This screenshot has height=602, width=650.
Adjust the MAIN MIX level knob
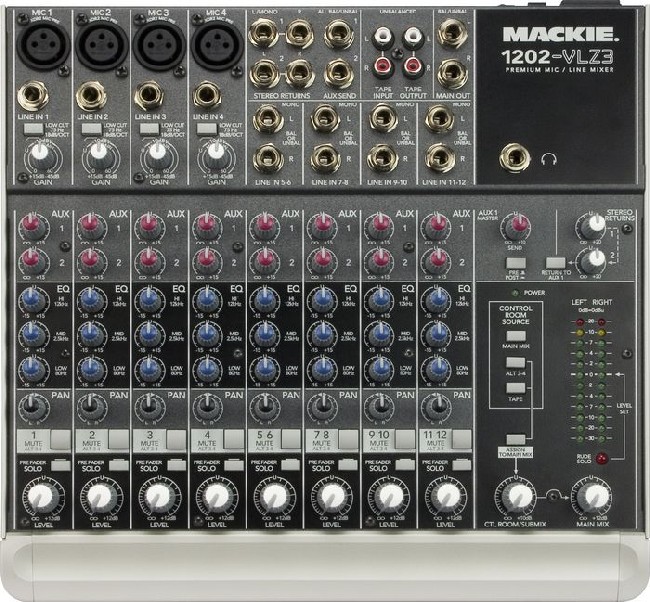point(593,496)
